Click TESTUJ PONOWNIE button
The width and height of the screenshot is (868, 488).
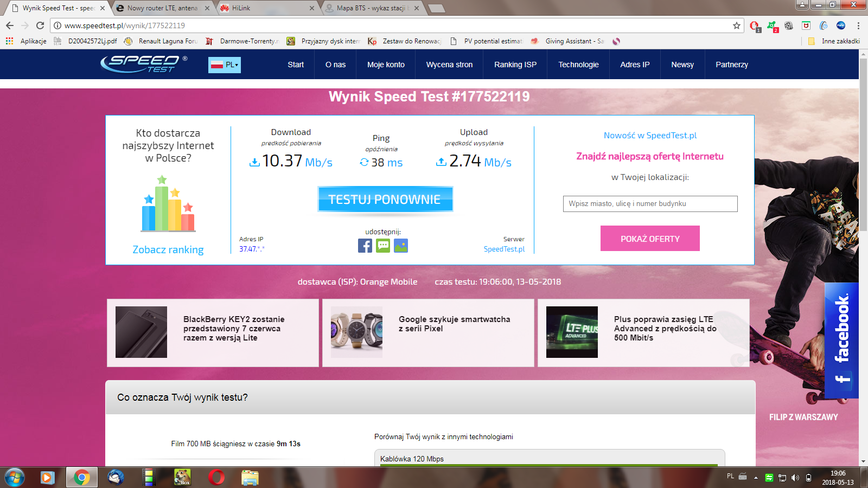(x=385, y=199)
